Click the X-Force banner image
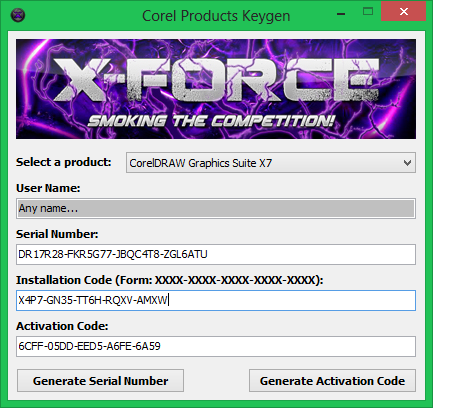 [x=216, y=89]
